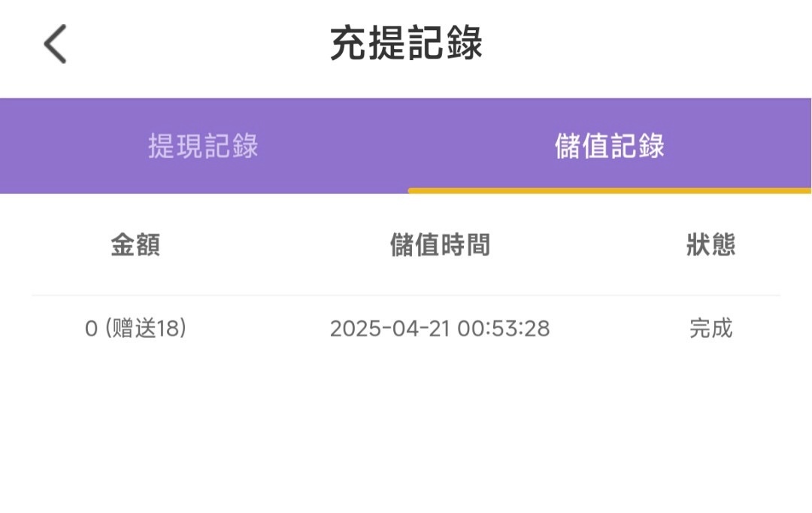Tap the 贈送 bonus text in the record
Screen dimensions: 812x513
pyautogui.click(x=135, y=329)
